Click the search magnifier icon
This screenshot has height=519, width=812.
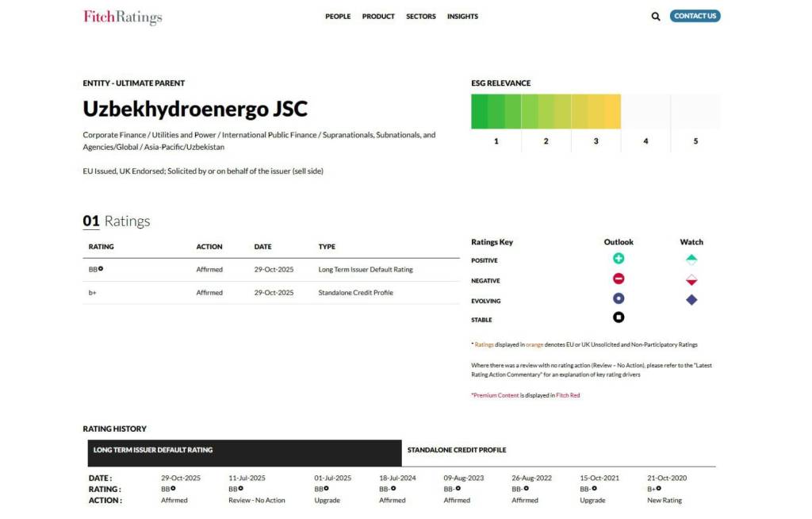656,16
